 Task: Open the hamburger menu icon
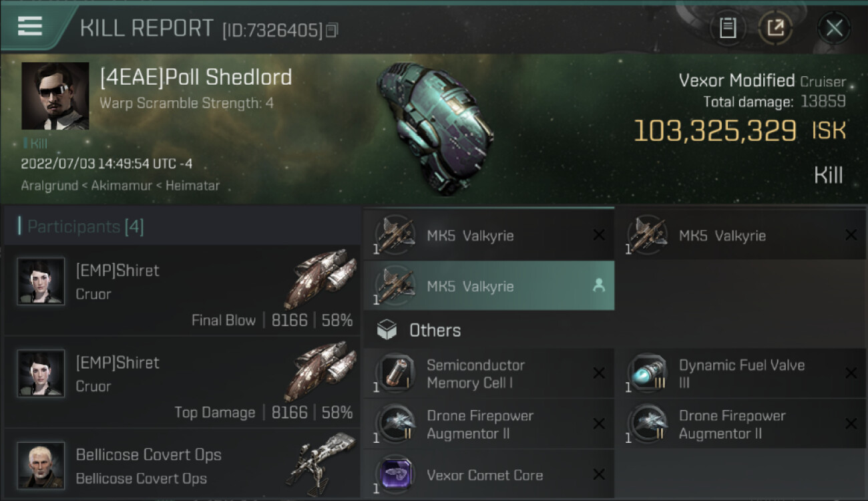(30, 27)
